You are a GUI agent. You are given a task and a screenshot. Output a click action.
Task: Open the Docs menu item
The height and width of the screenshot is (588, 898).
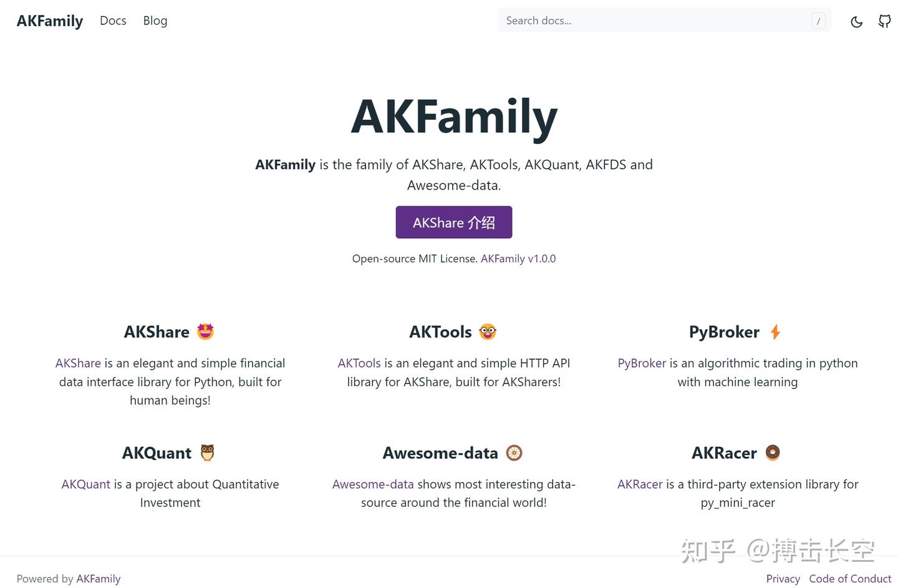(113, 21)
